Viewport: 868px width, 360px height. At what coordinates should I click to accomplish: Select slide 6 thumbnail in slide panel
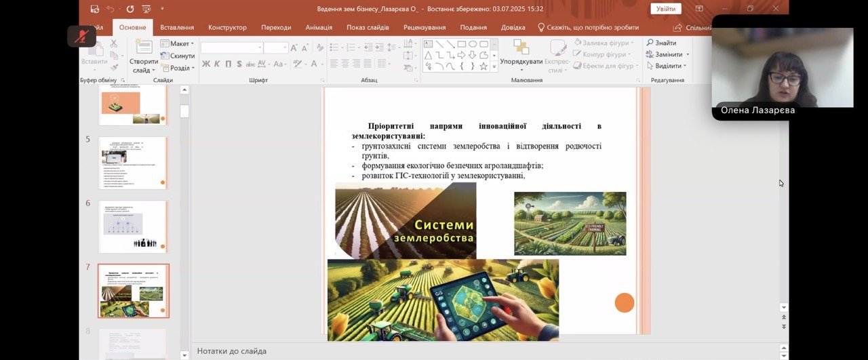click(133, 226)
